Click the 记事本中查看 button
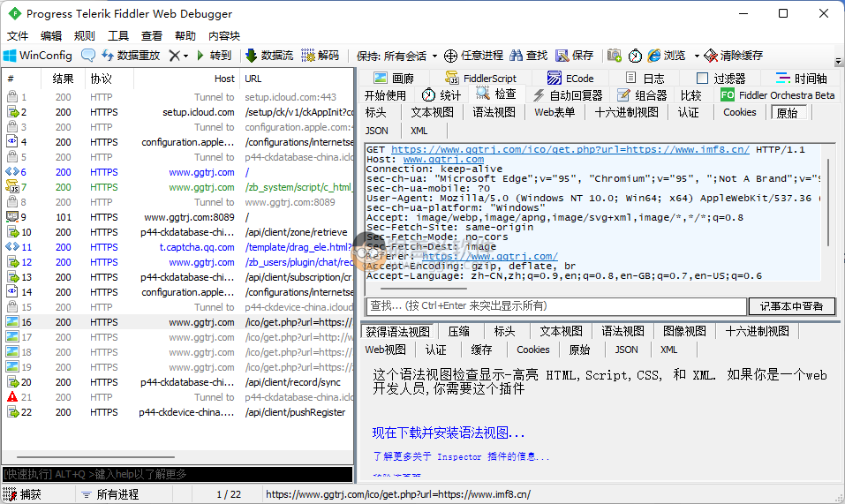This screenshot has width=845, height=504. pos(791,306)
